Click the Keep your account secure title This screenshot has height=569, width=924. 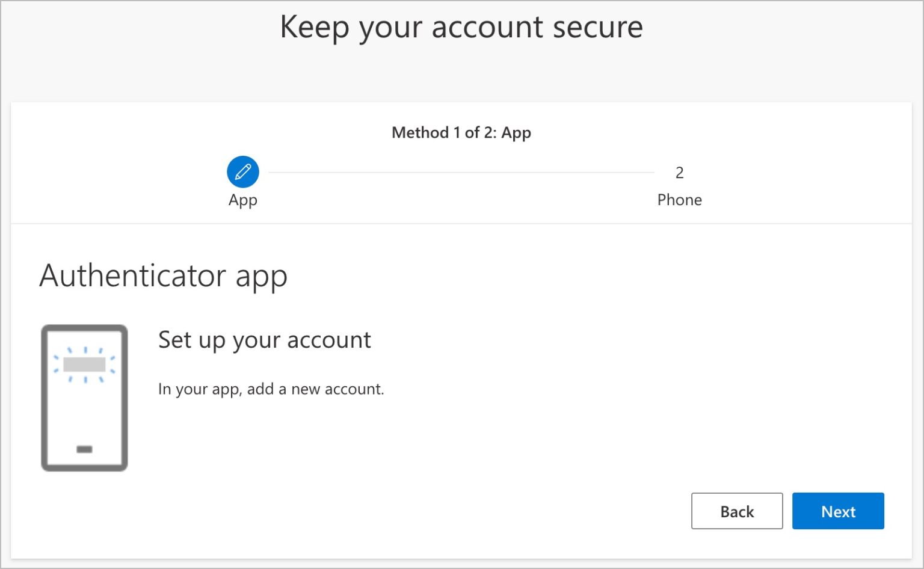coord(461,26)
